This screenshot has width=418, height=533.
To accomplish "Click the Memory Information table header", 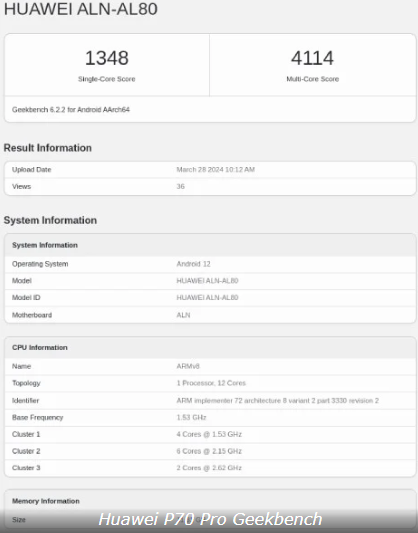I will pos(46,501).
